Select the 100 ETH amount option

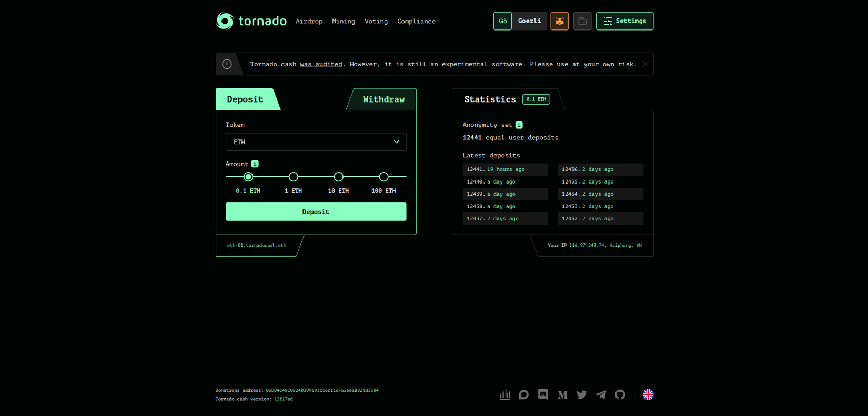coord(384,177)
